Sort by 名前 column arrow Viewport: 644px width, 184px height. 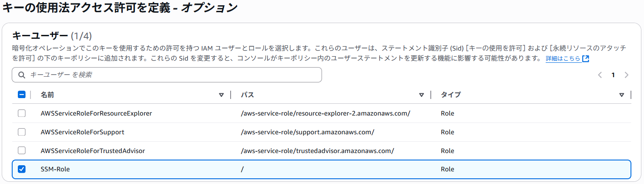coord(221,95)
